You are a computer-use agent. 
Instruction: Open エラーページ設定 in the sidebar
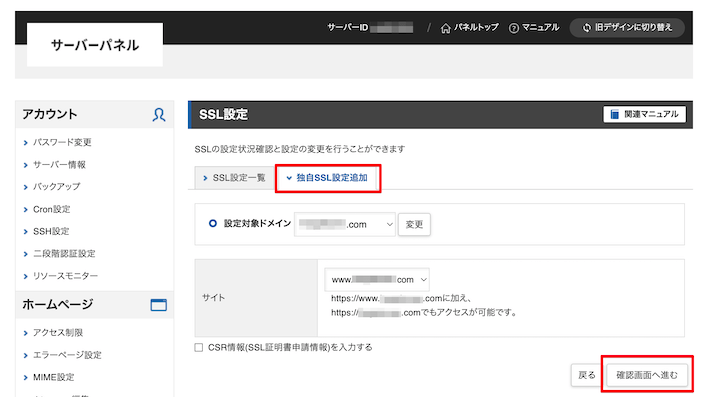[x=67, y=355]
